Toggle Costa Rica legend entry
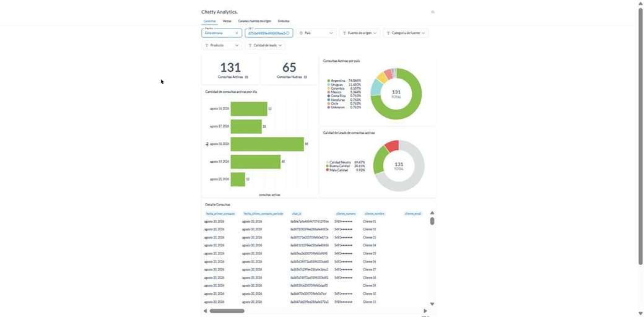 click(344, 96)
